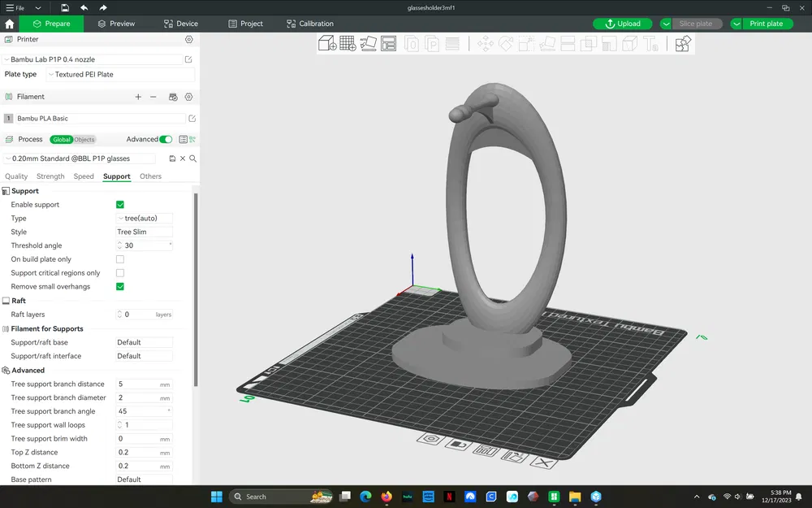
Task: Click the Upload button
Action: point(623,24)
